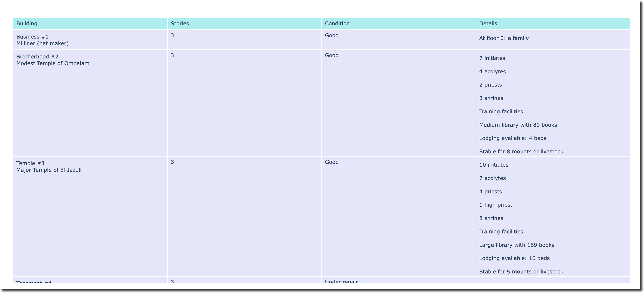Click the Condition column header
The width and height of the screenshot is (644, 293).
(337, 23)
